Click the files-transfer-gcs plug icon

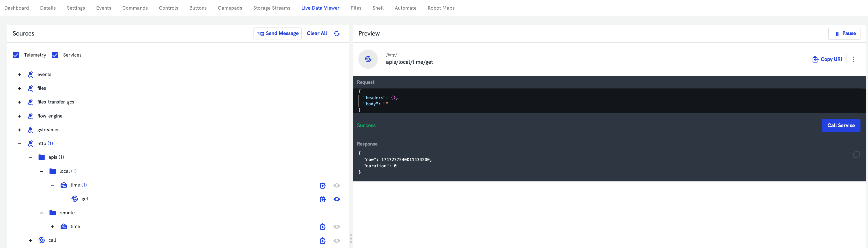click(31, 102)
